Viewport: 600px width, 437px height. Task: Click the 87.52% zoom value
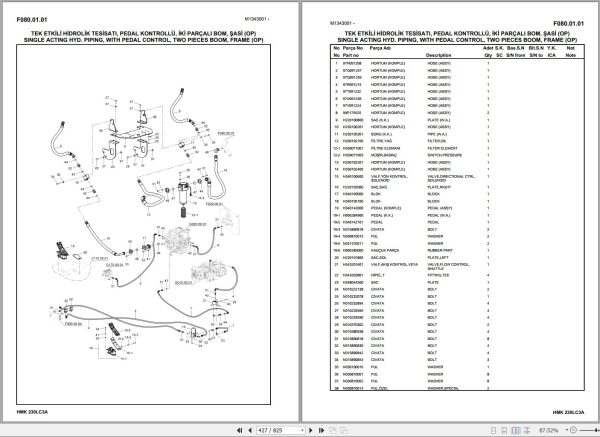click(548, 430)
